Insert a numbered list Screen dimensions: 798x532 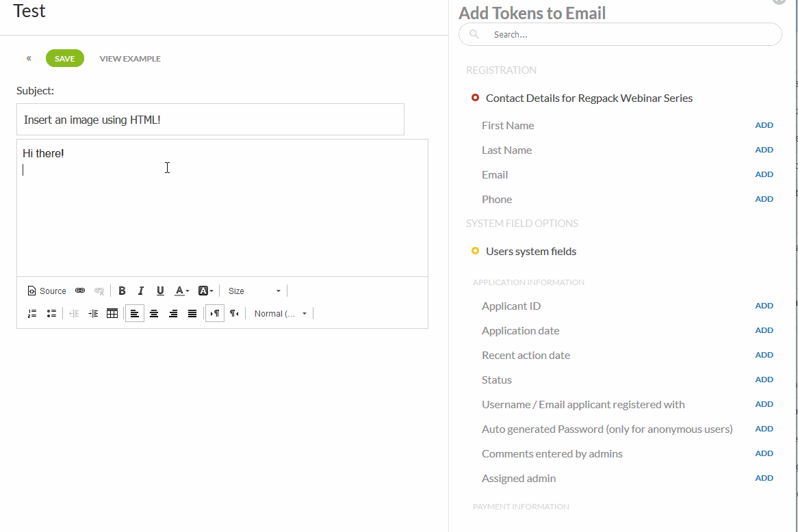click(x=32, y=313)
